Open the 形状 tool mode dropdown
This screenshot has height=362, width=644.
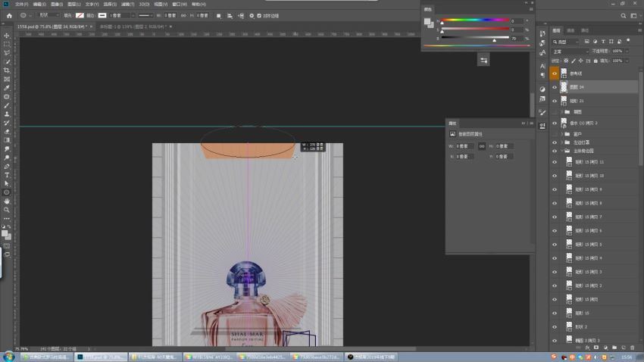48,15
